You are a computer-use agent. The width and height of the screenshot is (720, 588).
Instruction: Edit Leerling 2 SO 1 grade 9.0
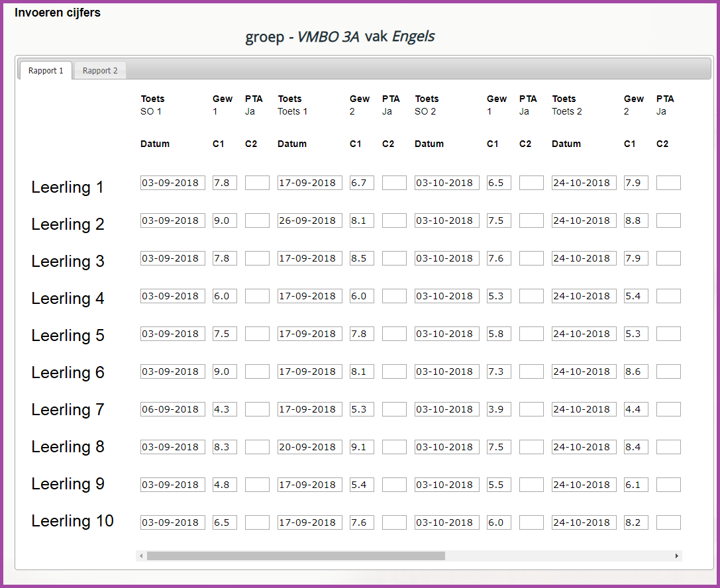(225, 220)
